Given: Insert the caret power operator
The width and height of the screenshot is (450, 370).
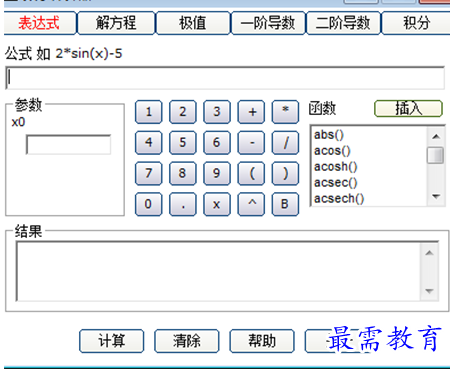Looking at the screenshot, I should [251, 204].
